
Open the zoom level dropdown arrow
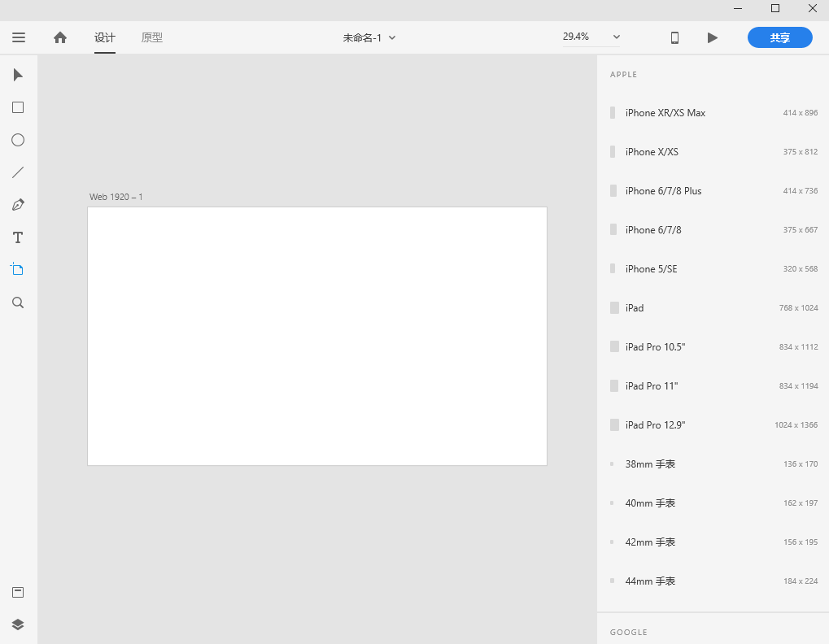(x=617, y=37)
